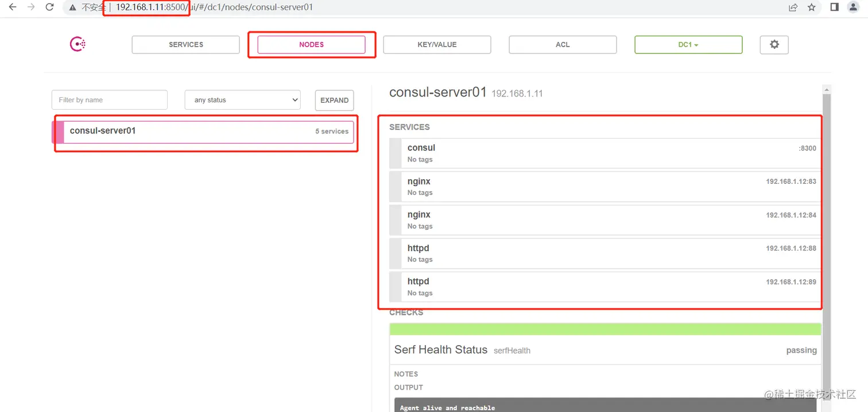
Task: Click the scrollbar up arrow
Action: [827, 90]
